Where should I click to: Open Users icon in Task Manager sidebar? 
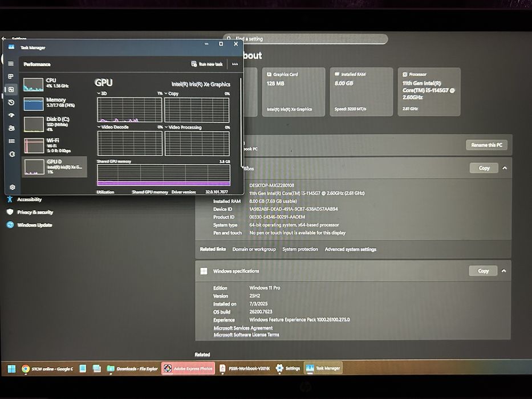(x=11, y=128)
